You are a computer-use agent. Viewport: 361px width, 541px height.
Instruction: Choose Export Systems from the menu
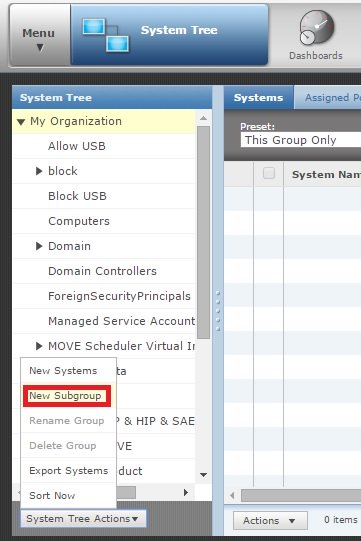[68, 471]
